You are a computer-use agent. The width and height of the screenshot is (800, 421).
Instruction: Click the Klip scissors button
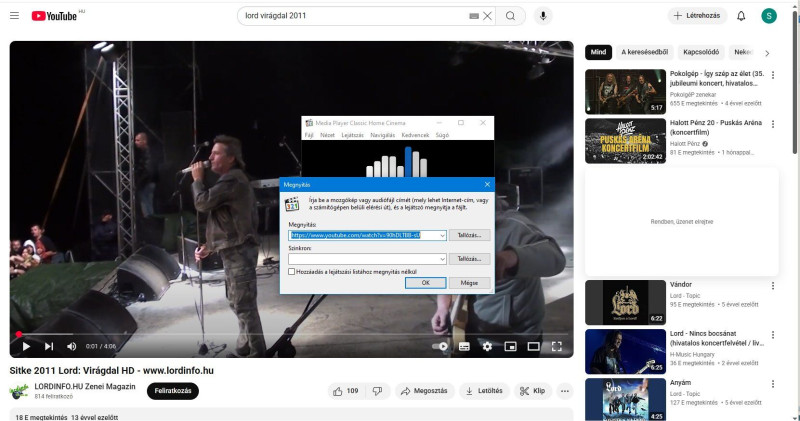tap(533, 391)
